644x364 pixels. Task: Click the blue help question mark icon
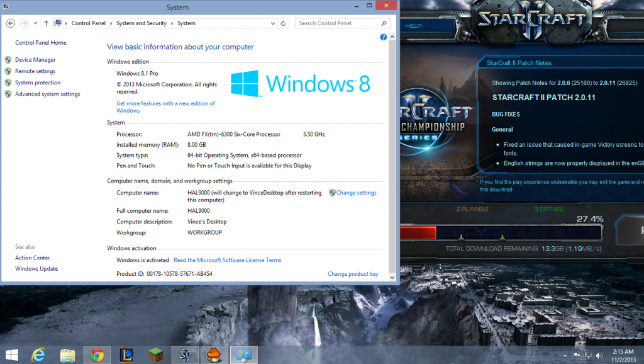[x=384, y=37]
